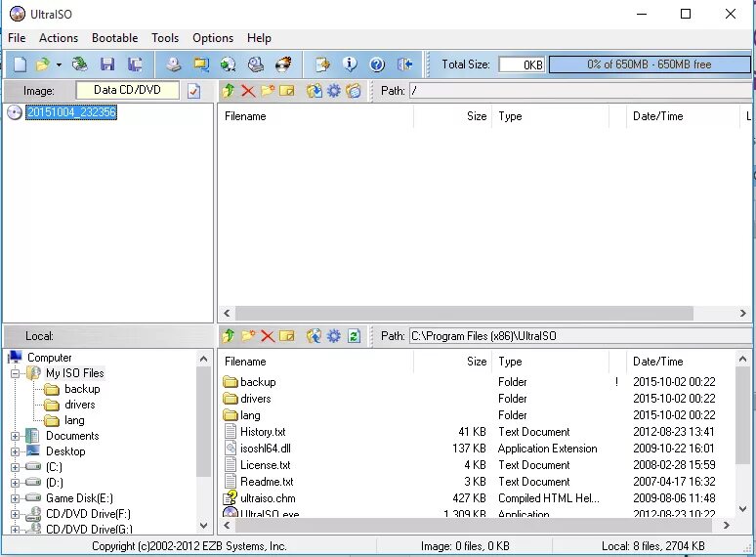Image resolution: width=756 pixels, height=557 pixels.
Task: Click the Open image file icon
Action: tap(43, 64)
